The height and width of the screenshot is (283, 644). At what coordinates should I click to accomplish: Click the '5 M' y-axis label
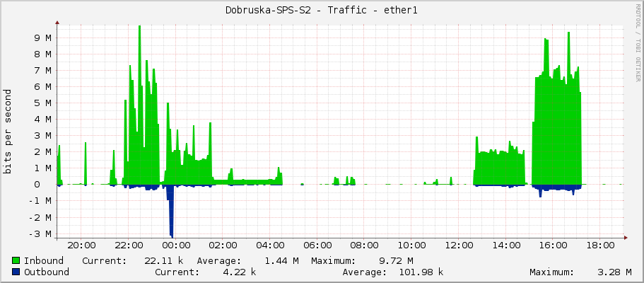point(42,103)
